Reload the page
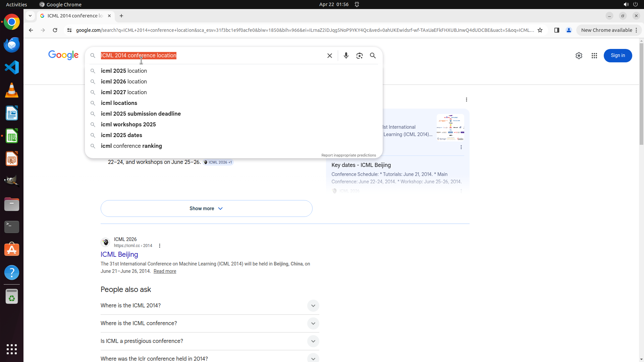The height and width of the screenshot is (362, 644). [x=55, y=30]
